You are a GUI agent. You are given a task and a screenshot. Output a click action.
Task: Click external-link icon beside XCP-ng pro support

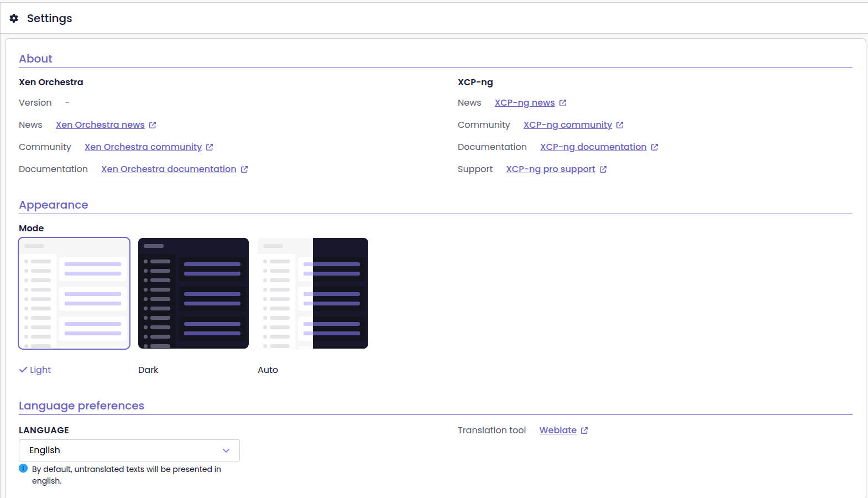point(603,169)
